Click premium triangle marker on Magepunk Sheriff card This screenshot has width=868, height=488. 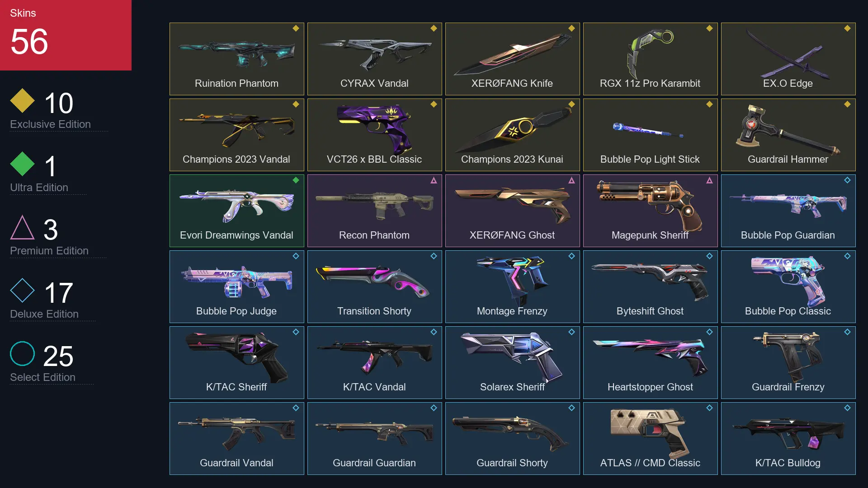point(709,180)
